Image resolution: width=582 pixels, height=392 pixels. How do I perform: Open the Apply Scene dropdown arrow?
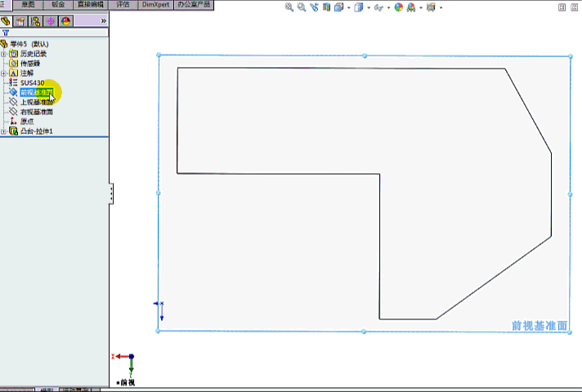coord(421,8)
